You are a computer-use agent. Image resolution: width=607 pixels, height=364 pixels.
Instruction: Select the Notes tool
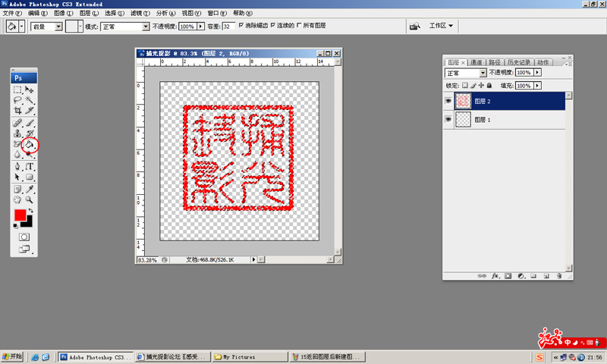[17, 189]
